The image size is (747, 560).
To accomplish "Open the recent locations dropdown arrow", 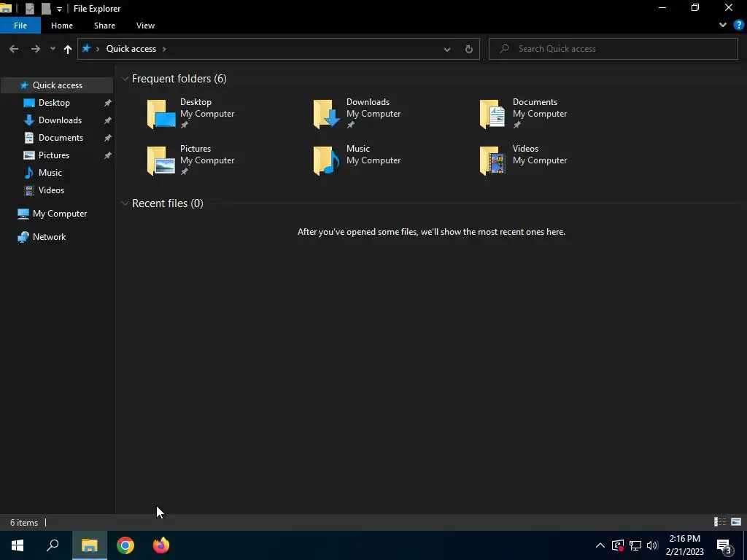I will coord(53,49).
